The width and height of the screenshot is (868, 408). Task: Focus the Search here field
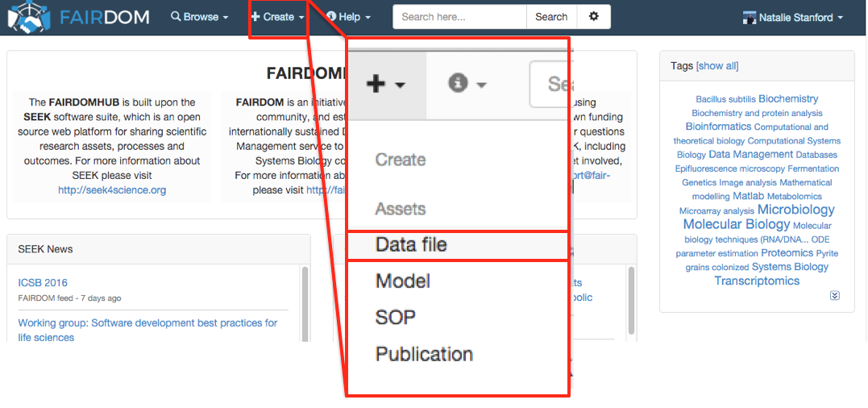pos(459,17)
